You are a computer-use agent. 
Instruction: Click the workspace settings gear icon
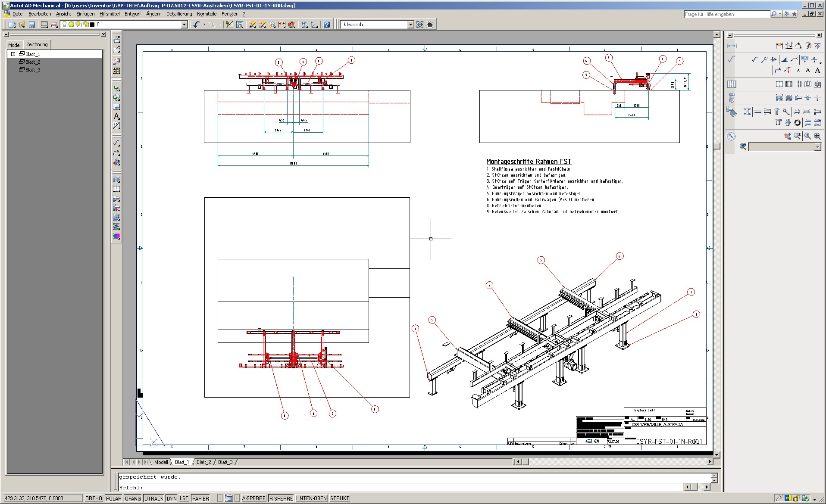tap(420, 25)
